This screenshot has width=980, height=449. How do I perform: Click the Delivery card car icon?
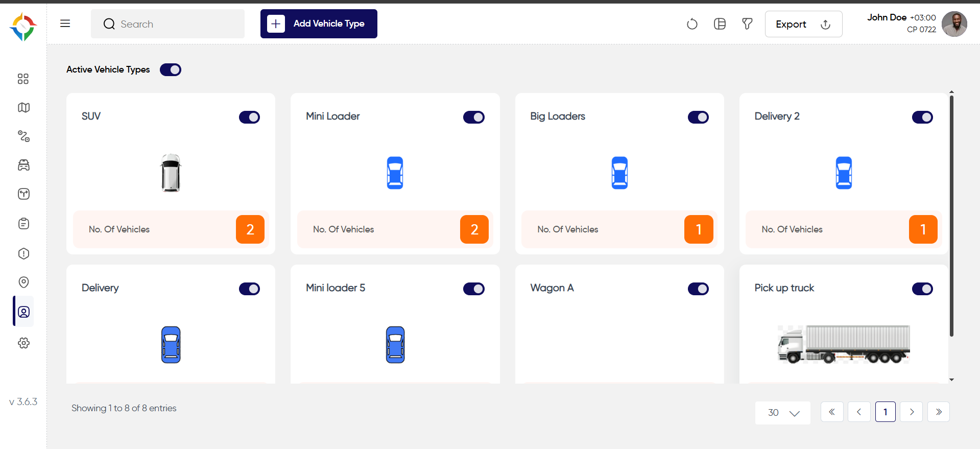tap(171, 345)
